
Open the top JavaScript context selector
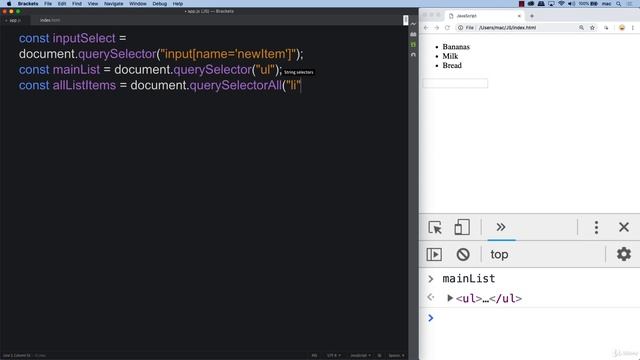[499, 254]
